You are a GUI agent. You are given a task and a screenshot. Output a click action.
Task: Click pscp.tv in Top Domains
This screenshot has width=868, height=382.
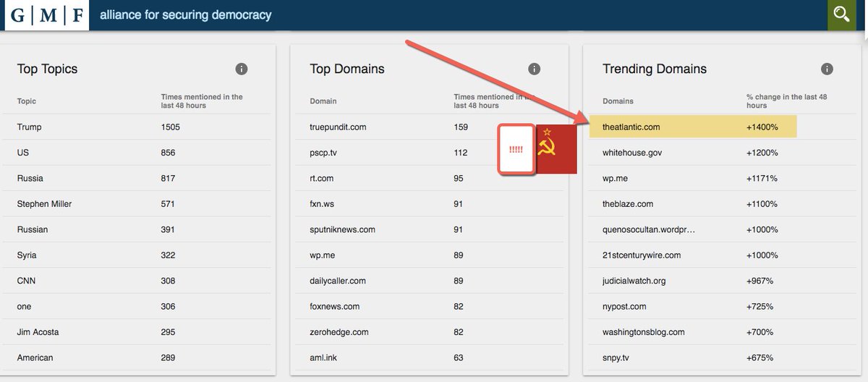325,153
